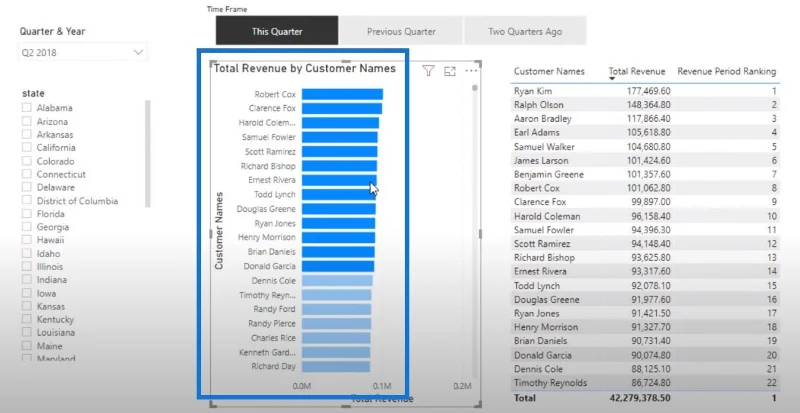Viewport: 800px width, 413px height.
Task: Select the Henry Morrison bar
Action: pos(338,237)
